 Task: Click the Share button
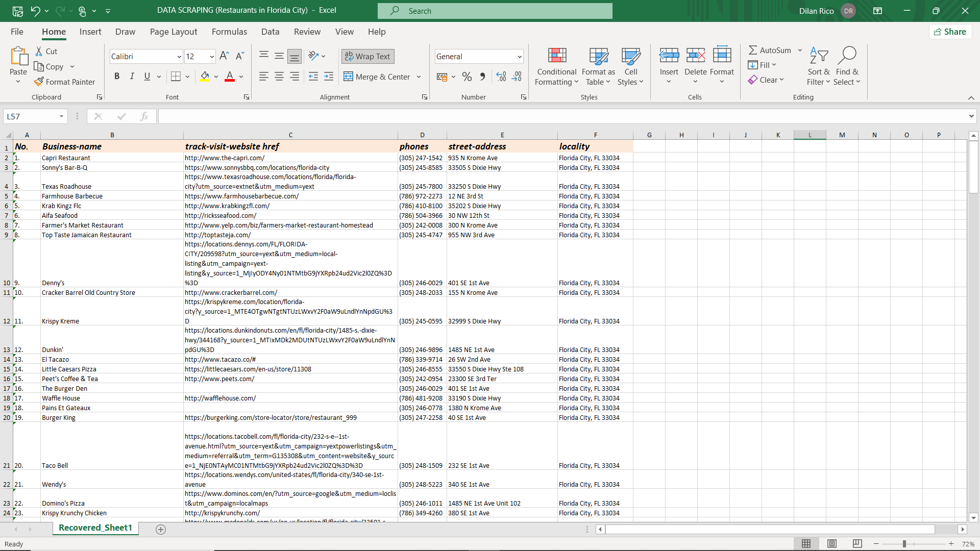tap(950, 32)
